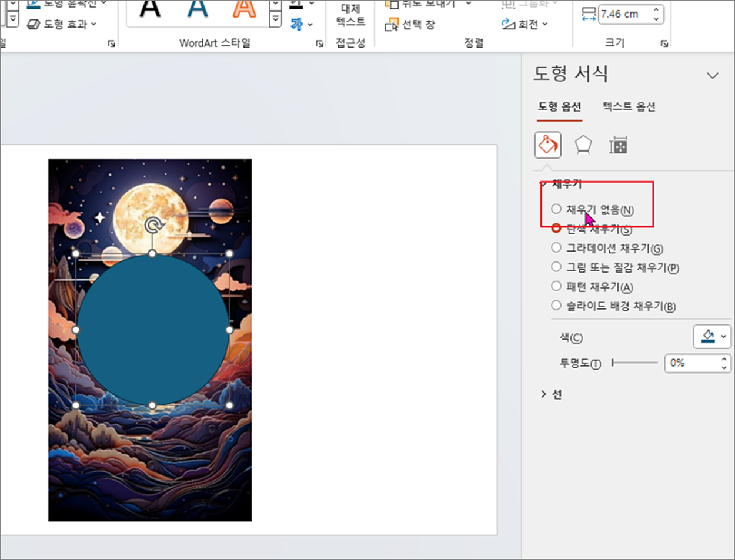
Task: Choose the black WordArt style preset
Action: coord(150,8)
